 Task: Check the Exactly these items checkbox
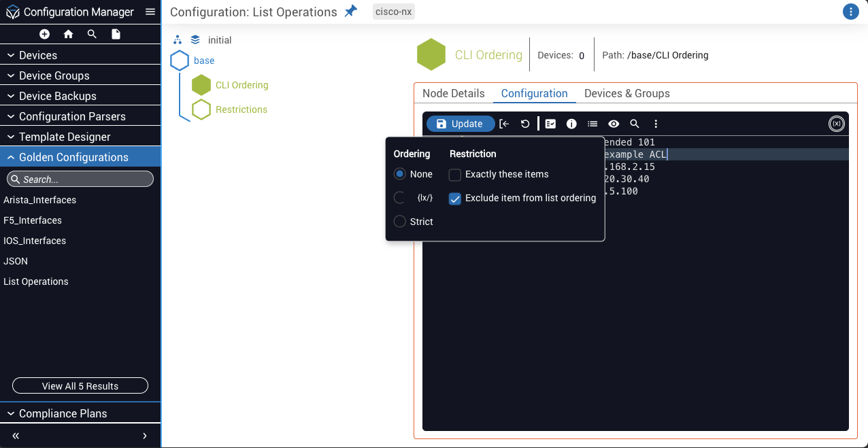455,175
